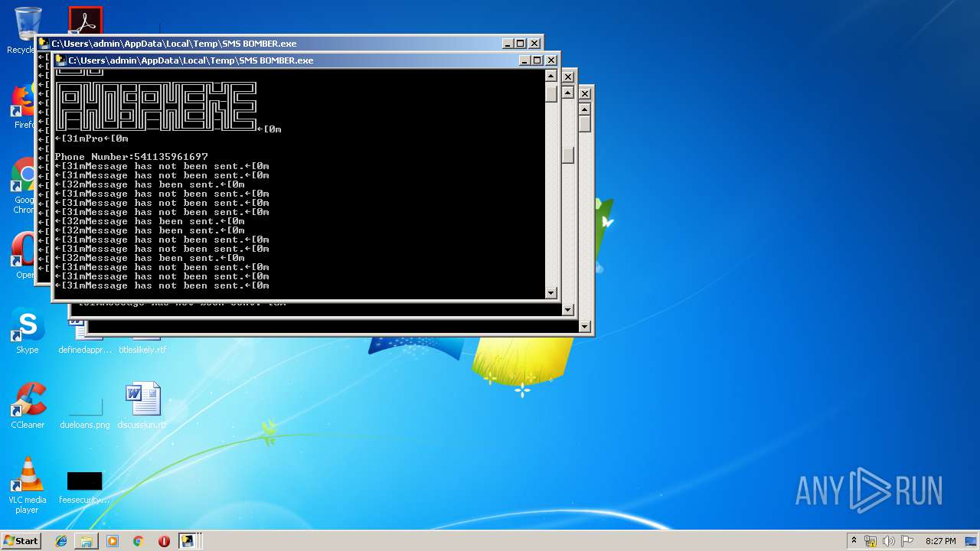The width and height of the screenshot is (980, 551).
Task: Open the Skype desktop shortcut
Action: point(28,331)
